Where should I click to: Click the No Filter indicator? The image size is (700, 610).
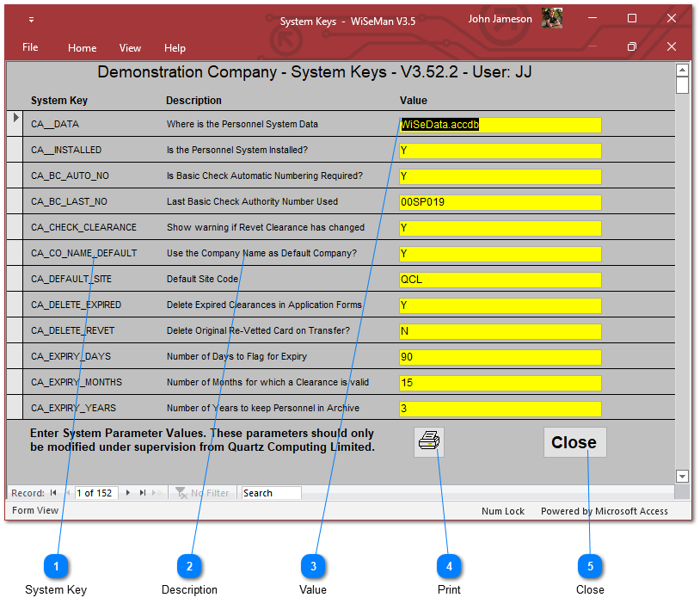[202, 493]
